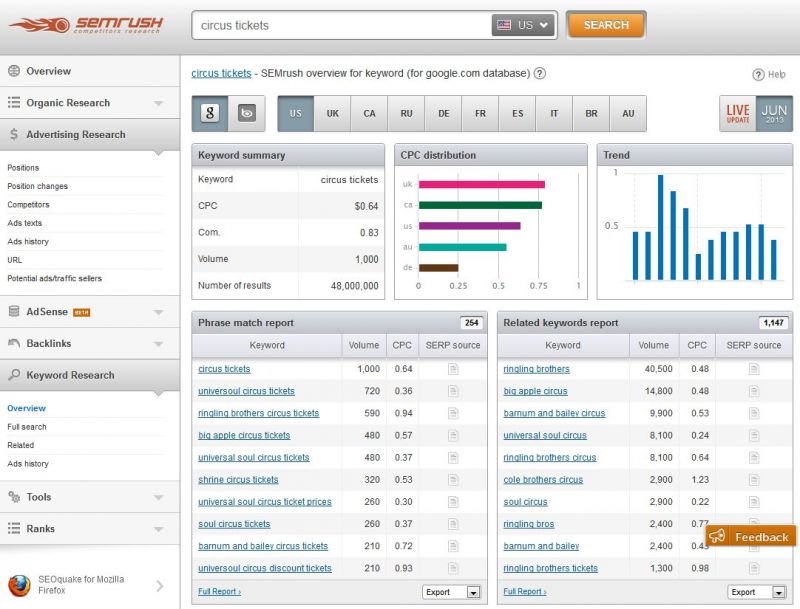This screenshot has height=609, width=800.
Task: Click the Firefox SEOquake icon
Action: pyautogui.click(x=19, y=585)
